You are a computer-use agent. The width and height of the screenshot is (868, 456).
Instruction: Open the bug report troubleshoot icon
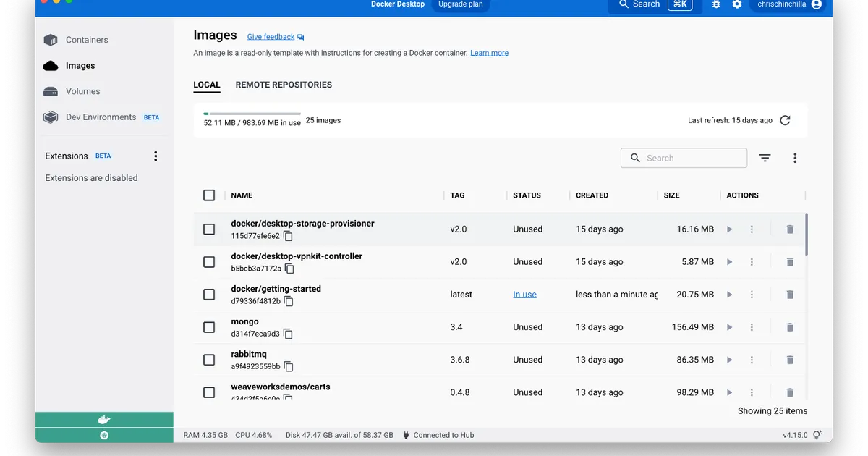(716, 4)
